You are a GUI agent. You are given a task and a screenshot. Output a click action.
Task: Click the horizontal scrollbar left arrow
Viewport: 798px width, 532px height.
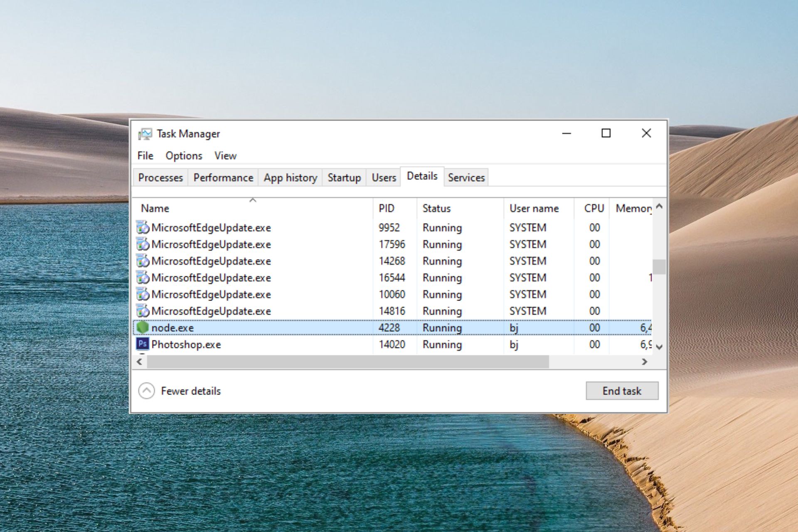point(140,362)
